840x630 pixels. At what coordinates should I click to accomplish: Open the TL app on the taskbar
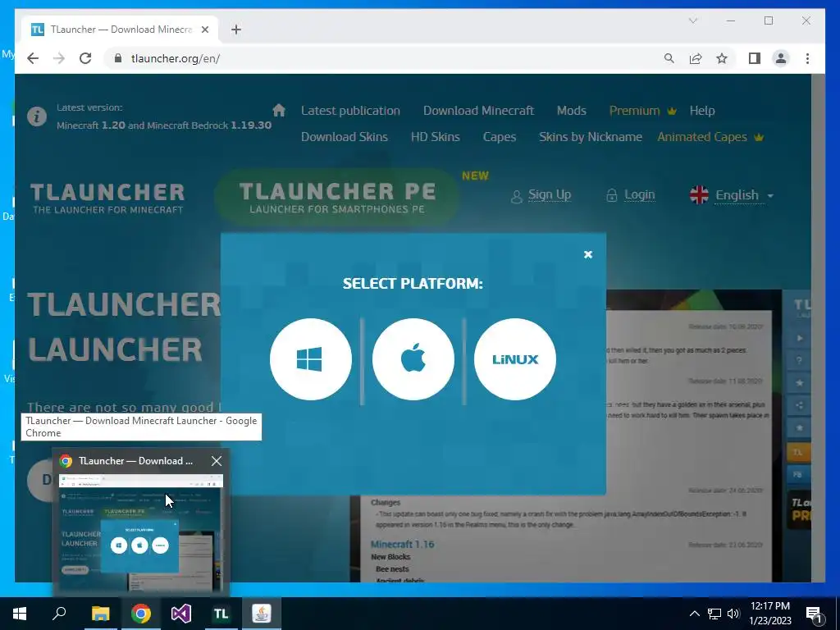[x=221, y=614]
